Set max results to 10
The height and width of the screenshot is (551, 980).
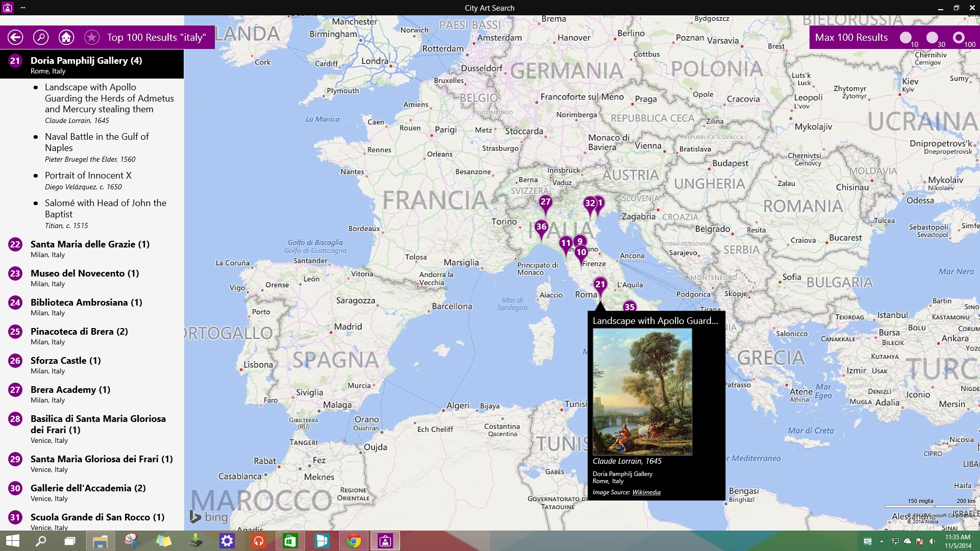point(906,37)
